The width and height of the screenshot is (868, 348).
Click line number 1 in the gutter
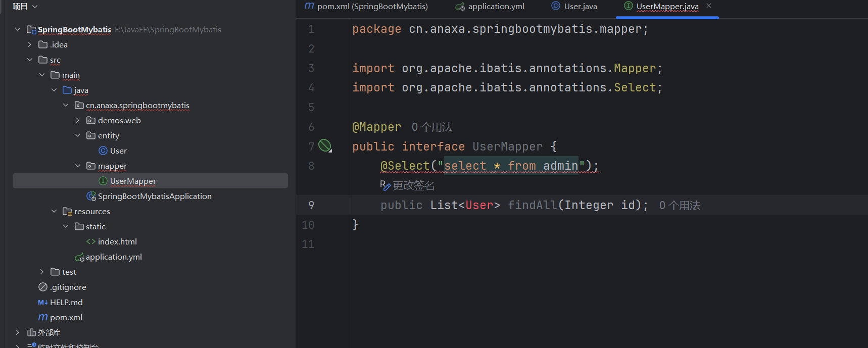[311, 29]
